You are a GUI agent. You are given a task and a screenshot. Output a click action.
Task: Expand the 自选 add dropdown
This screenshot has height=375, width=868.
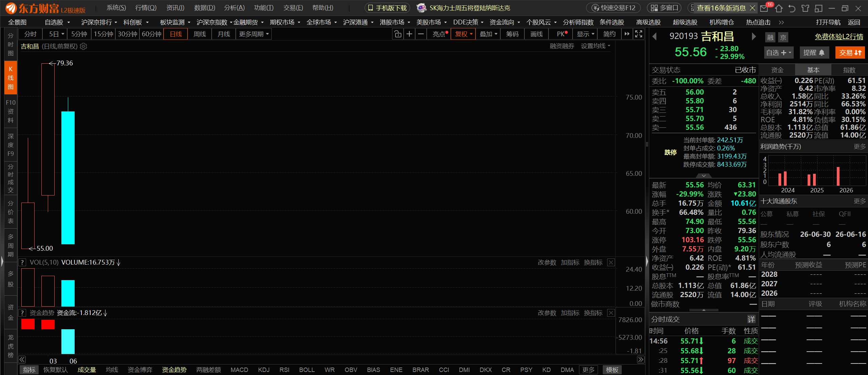click(778, 53)
